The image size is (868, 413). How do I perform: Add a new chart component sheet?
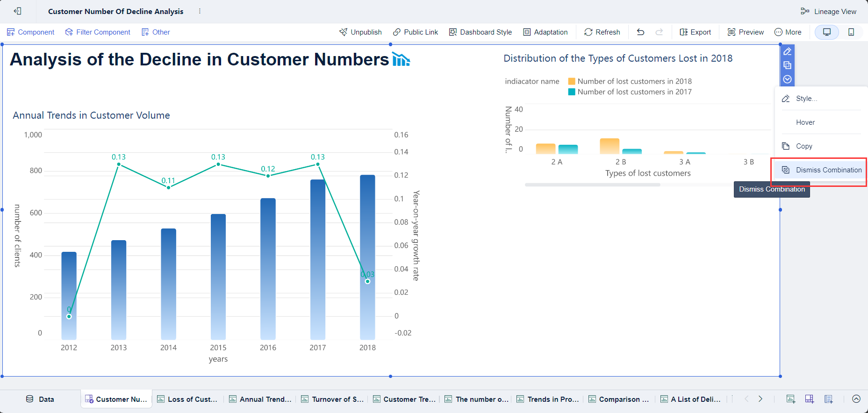[790, 399]
